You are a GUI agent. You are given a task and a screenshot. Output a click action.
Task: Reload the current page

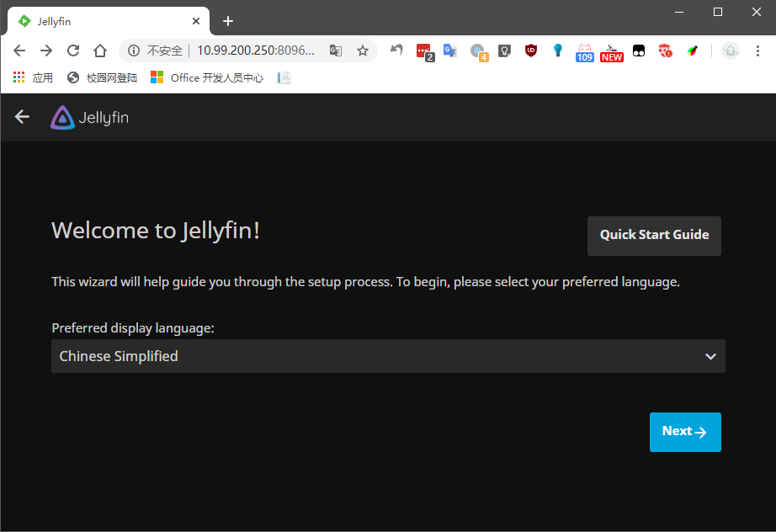[73, 51]
